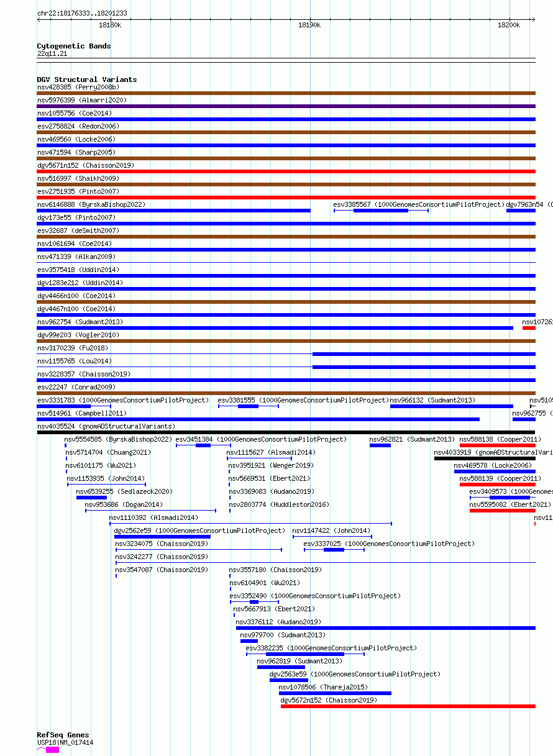553x756 pixels.
Task: Open variant nsv962821 (Sudmant2013)
Action: point(412,439)
